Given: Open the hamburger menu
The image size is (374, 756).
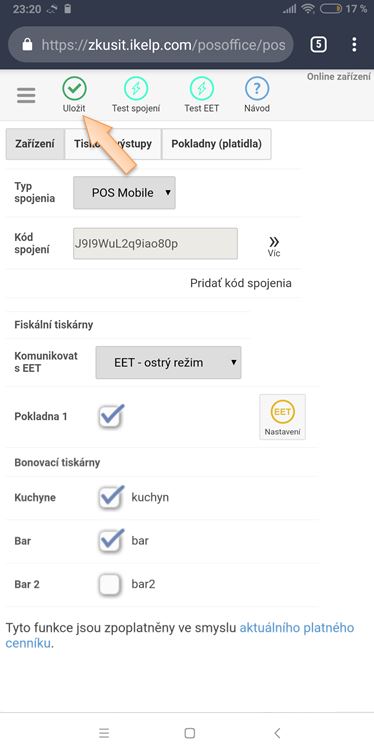Looking at the screenshot, I should pyautogui.click(x=26, y=95).
